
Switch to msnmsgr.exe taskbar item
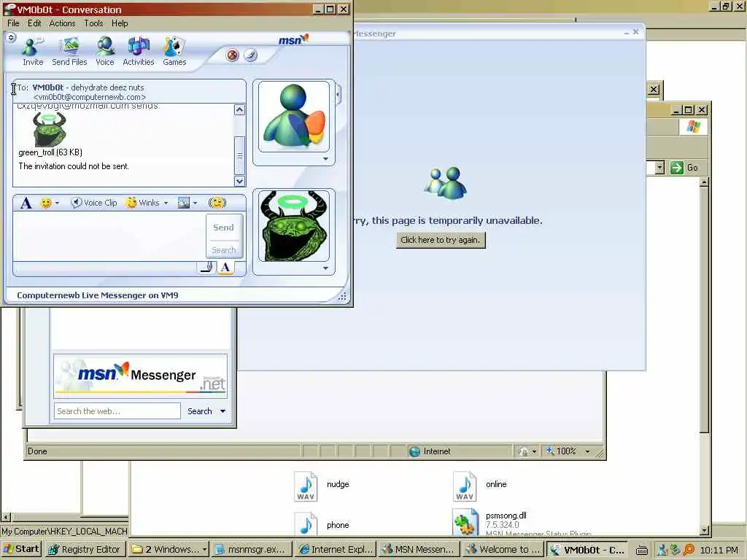tap(251, 550)
